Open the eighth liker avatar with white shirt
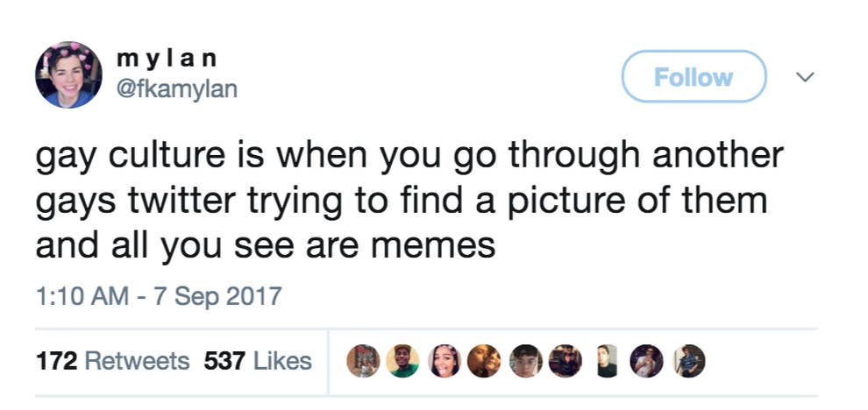868x410 pixels. pyautogui.click(x=645, y=360)
